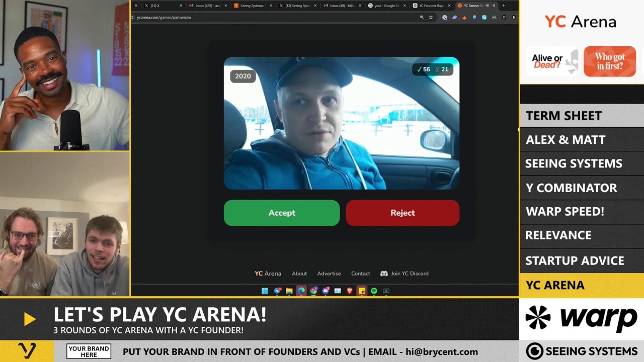The image size is (644, 362).
Task: Open Brave browser from the taskbar
Action: (350, 291)
